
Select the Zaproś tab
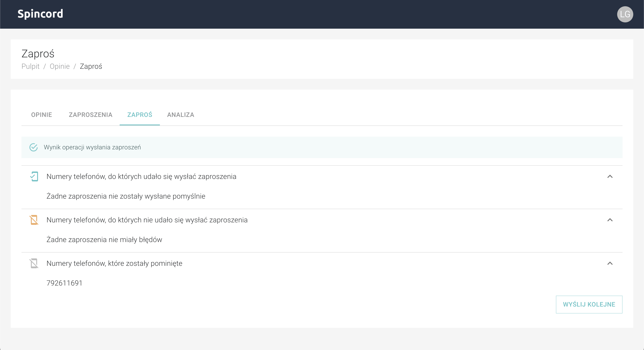(x=140, y=115)
